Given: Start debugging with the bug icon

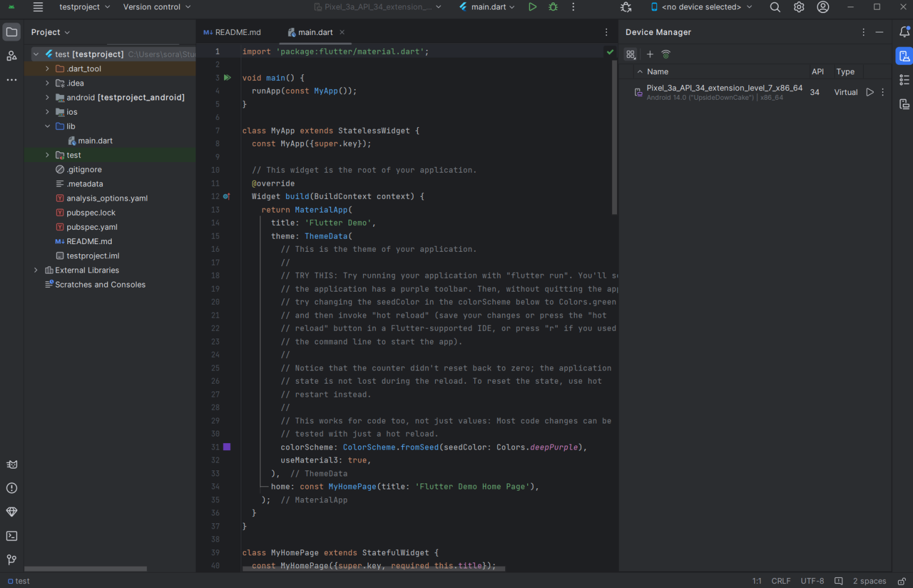Looking at the screenshot, I should coord(552,7).
